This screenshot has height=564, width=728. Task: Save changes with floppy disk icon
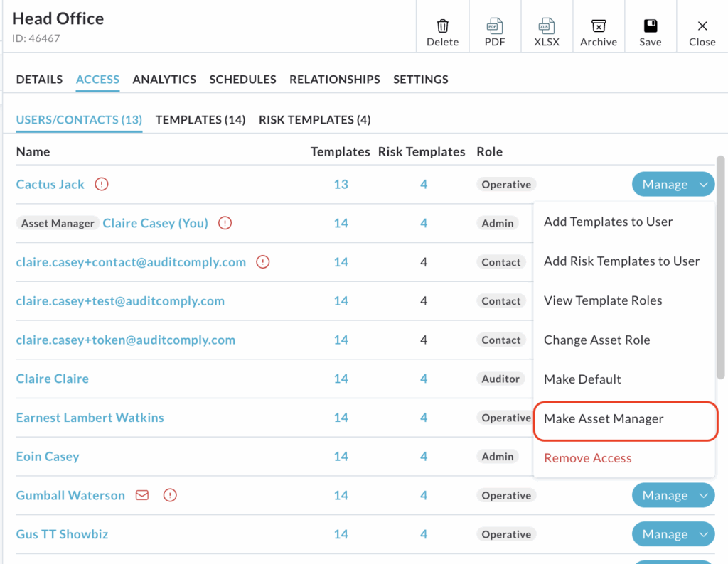click(650, 26)
